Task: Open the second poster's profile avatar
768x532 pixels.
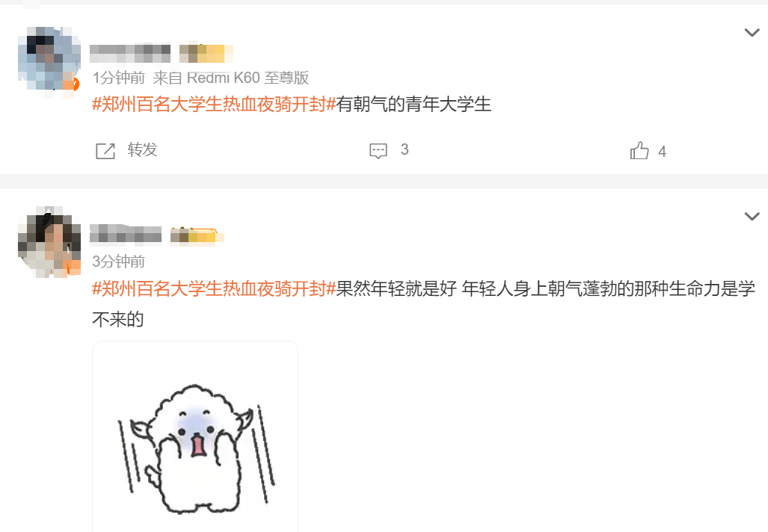Action: (49, 242)
